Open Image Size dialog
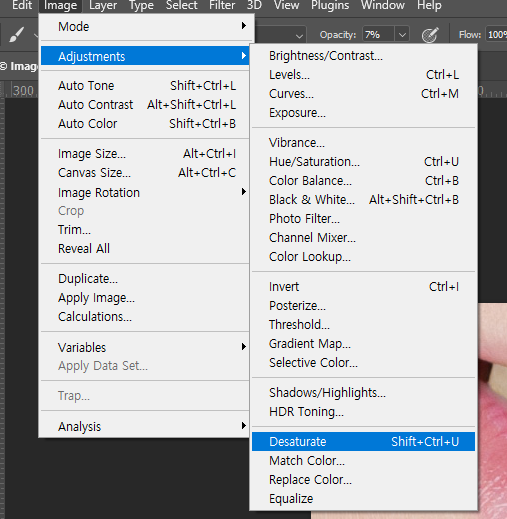 tap(145, 154)
